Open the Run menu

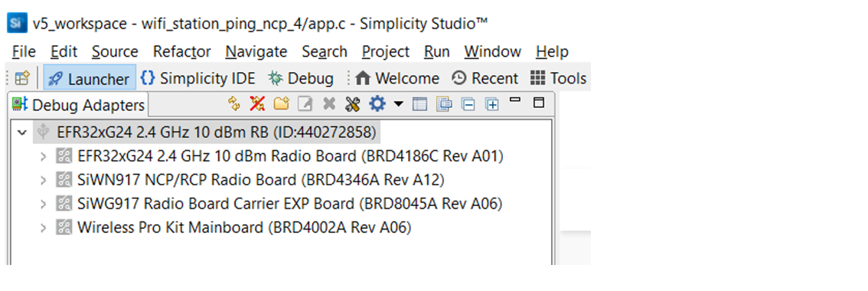pyautogui.click(x=437, y=51)
